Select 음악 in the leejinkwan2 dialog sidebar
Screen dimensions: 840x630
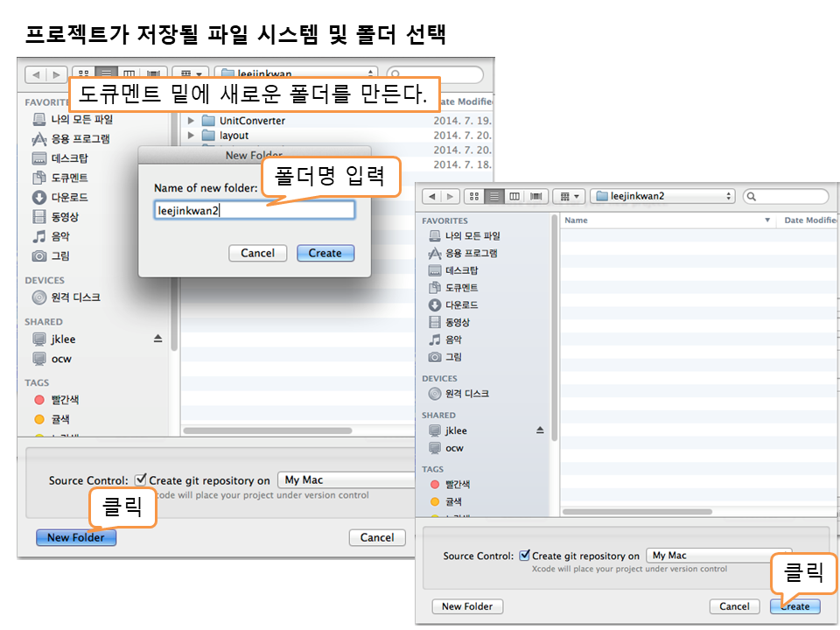453,339
